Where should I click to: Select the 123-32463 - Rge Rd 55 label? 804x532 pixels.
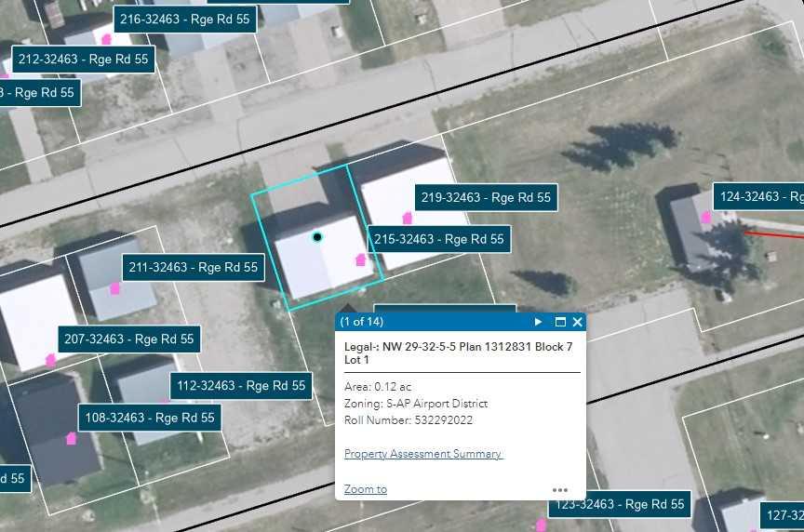pyautogui.click(x=619, y=504)
